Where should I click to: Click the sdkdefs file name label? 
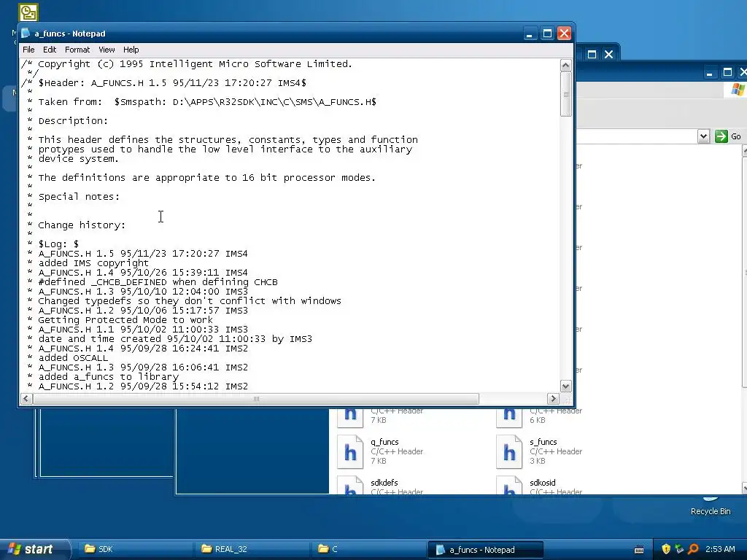click(x=384, y=483)
